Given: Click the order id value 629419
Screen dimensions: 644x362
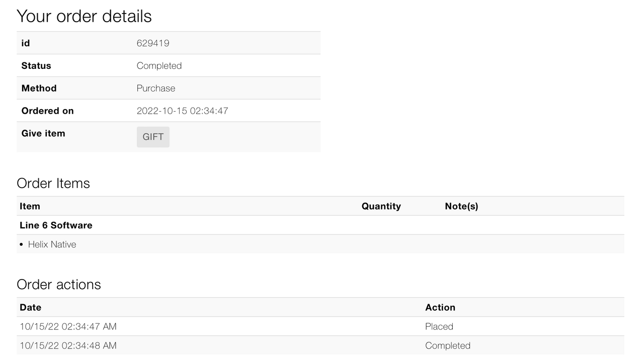Looking at the screenshot, I should pos(153,43).
